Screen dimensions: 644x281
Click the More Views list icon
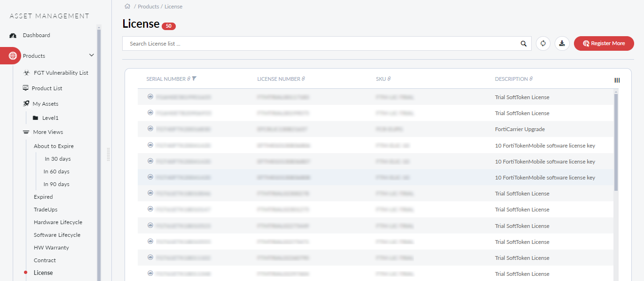click(x=26, y=132)
